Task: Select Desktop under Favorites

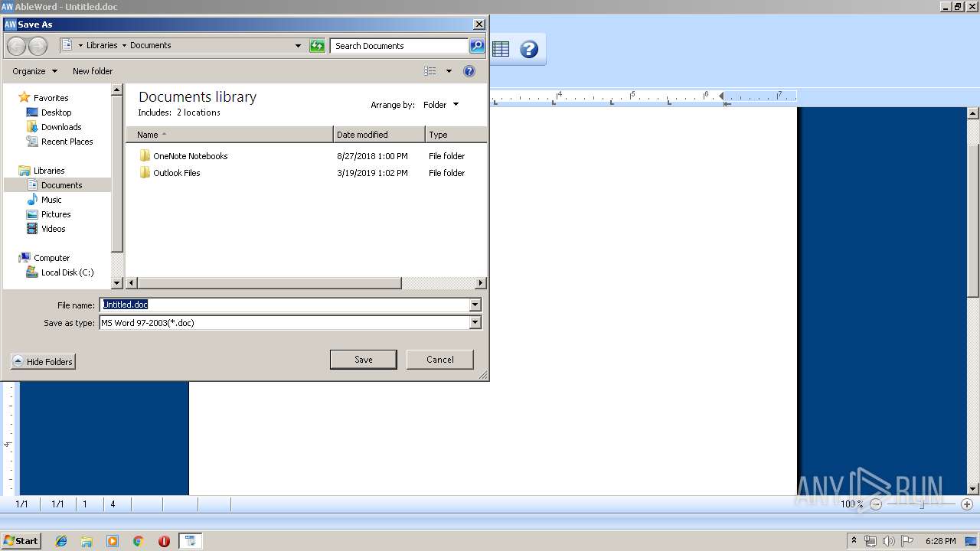Action: click(x=49, y=112)
